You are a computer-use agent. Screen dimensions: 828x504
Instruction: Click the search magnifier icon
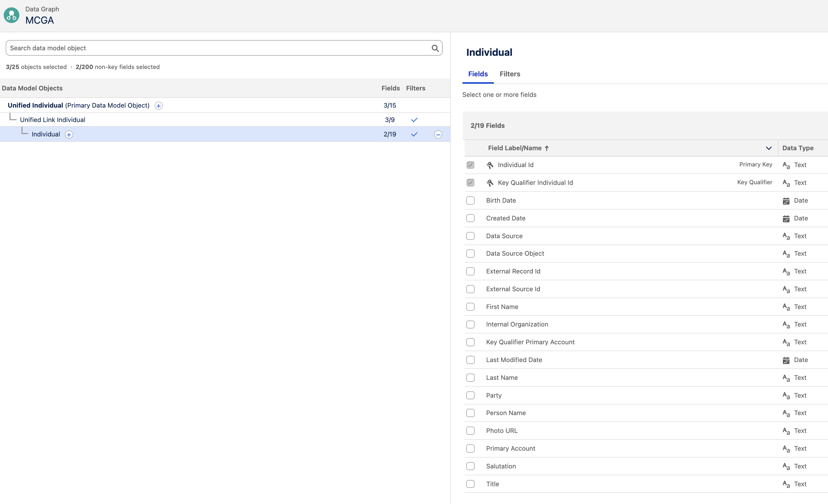coord(435,48)
